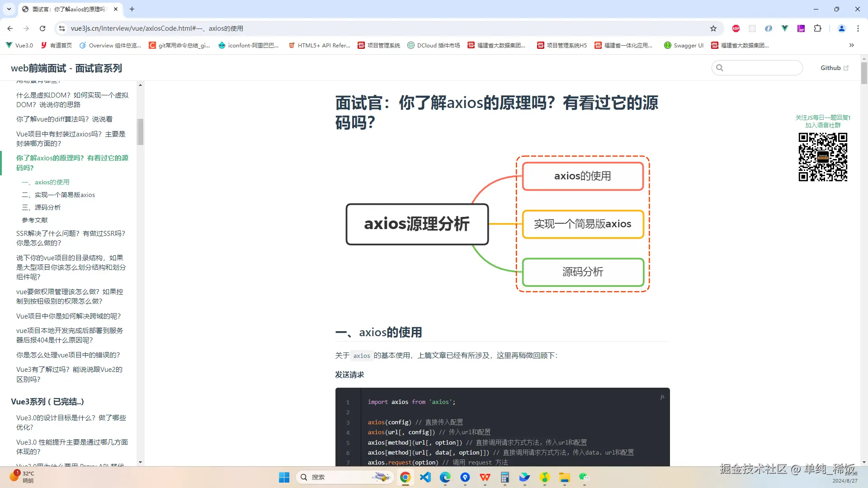This screenshot has width=868, height=488.
Task: Expand the bookmarks overflow chevron
Action: (x=852, y=45)
